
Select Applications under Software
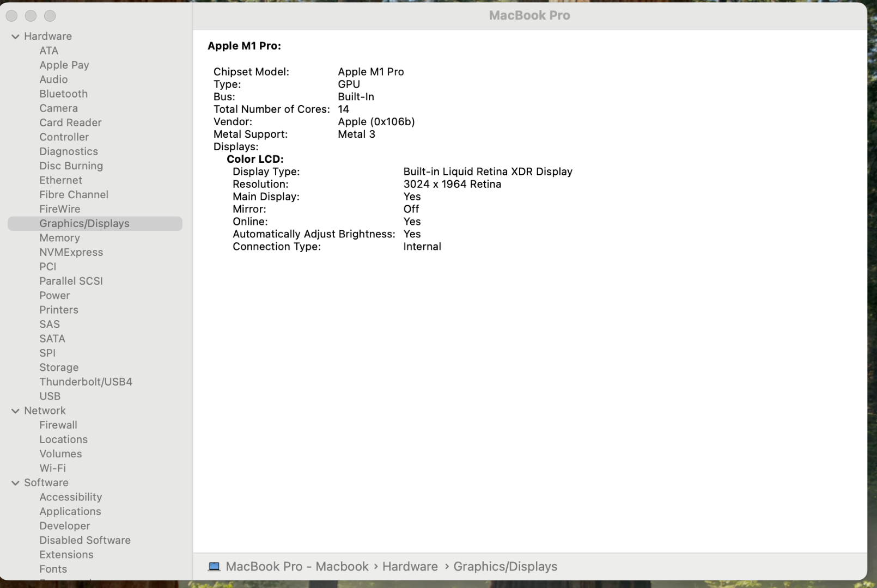70,512
